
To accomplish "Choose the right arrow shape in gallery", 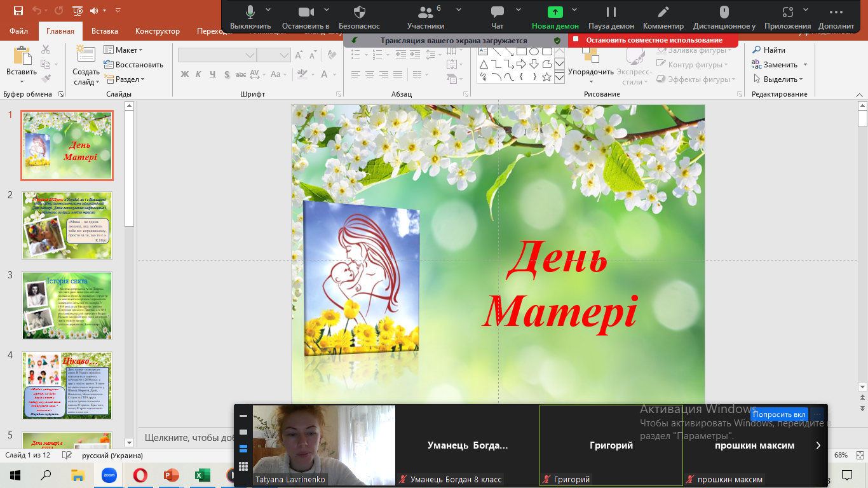I will pos(521,64).
